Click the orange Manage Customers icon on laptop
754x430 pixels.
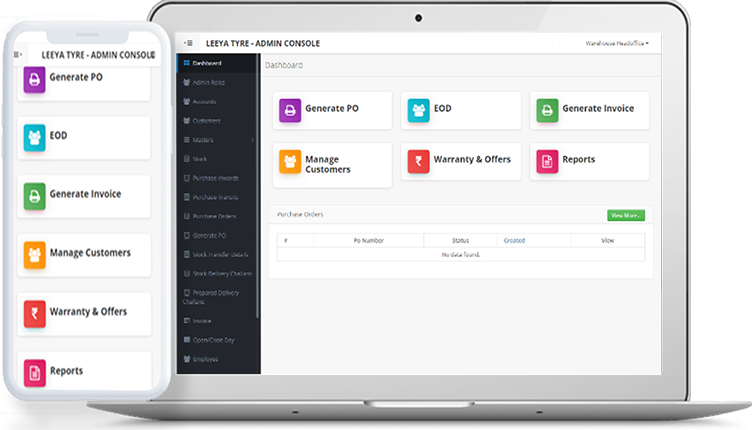click(x=290, y=161)
